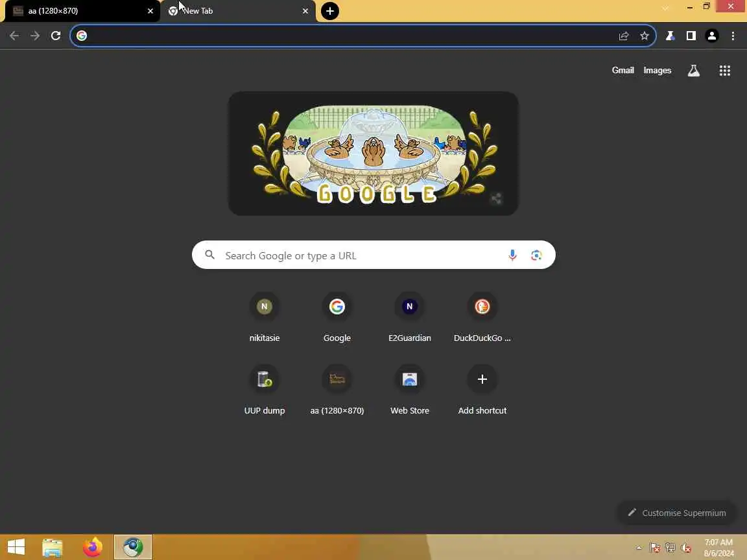Click the forward navigation arrow
The image size is (747, 560).
[35, 36]
